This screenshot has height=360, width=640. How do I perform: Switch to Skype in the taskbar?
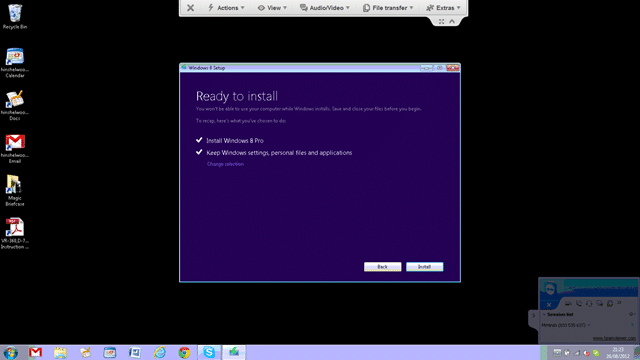(x=209, y=352)
